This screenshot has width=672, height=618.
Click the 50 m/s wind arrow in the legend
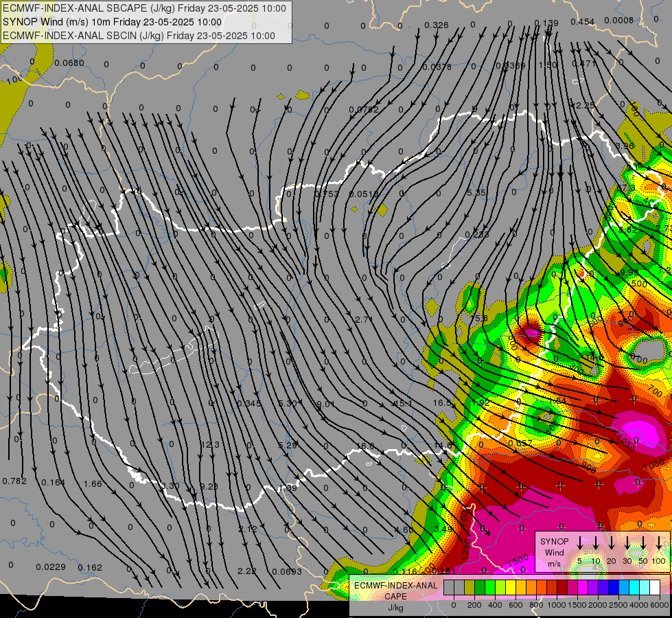643,543
